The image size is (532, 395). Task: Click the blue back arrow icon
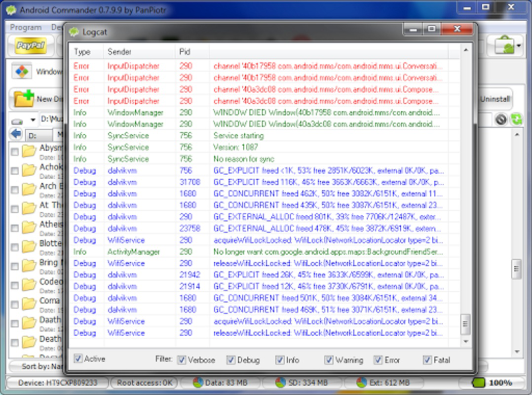click(16, 134)
